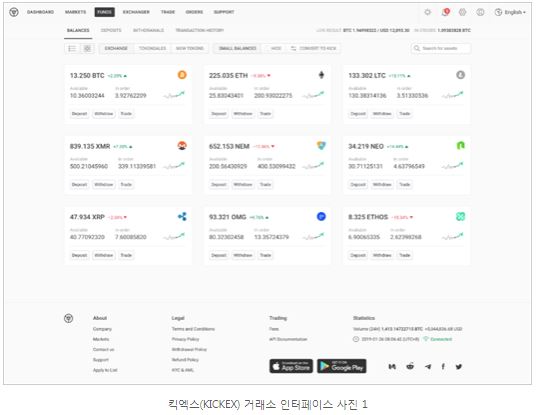Switch to grid view layout icon
The width and height of the screenshot is (538, 415).
pos(87,48)
